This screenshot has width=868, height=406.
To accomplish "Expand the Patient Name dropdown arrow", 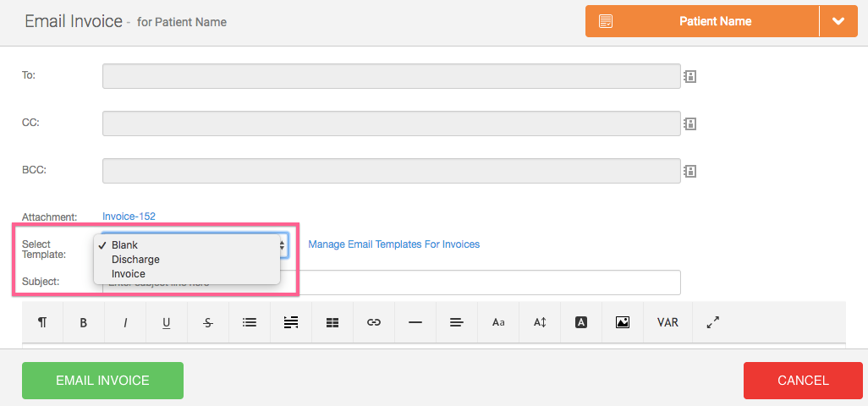I will pos(838,21).
